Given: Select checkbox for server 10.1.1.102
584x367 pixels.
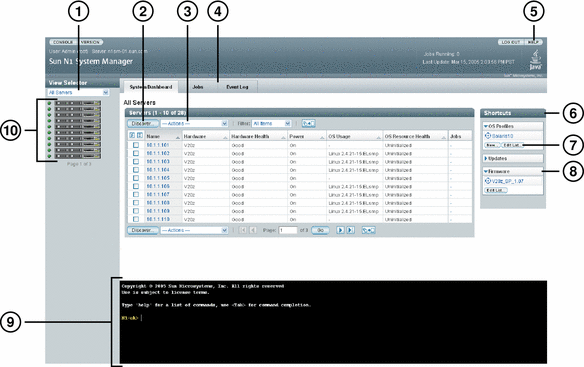Looking at the screenshot, I should pos(136,153).
